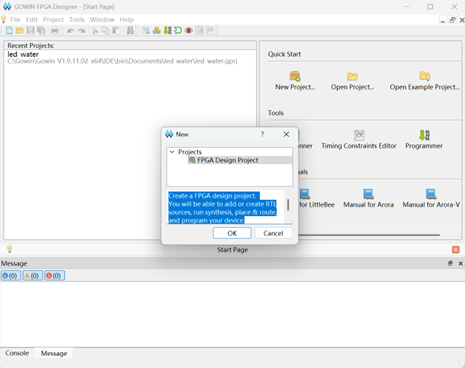Click the Find binoculars toolbar icon
Screen dimensions: 465x368
click(x=130, y=31)
